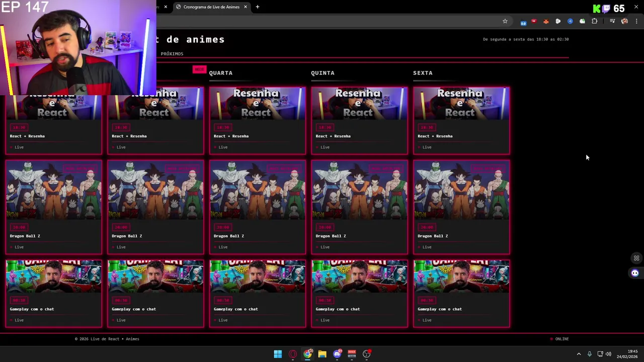This screenshot has width=644, height=362.
Task: Open the Chrome profile avatar
Action: [x=624, y=21]
